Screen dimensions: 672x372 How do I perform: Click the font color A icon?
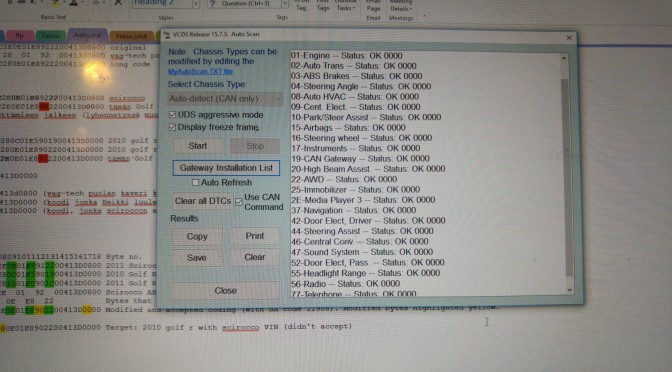point(74,3)
